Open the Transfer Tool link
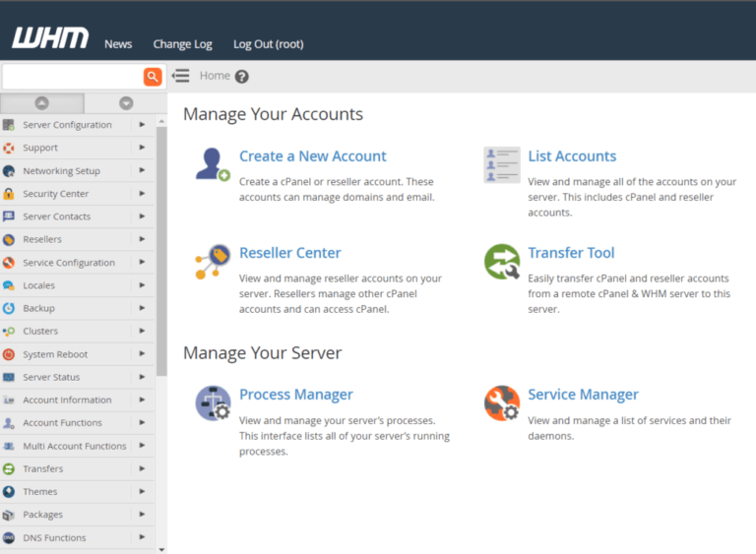The height and width of the screenshot is (554, 756). pos(571,253)
